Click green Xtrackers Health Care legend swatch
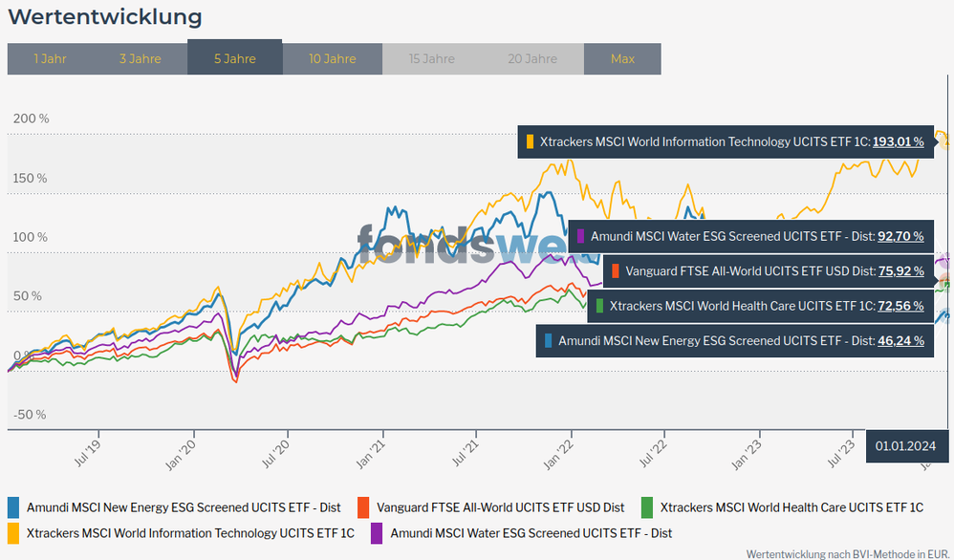 (647, 507)
